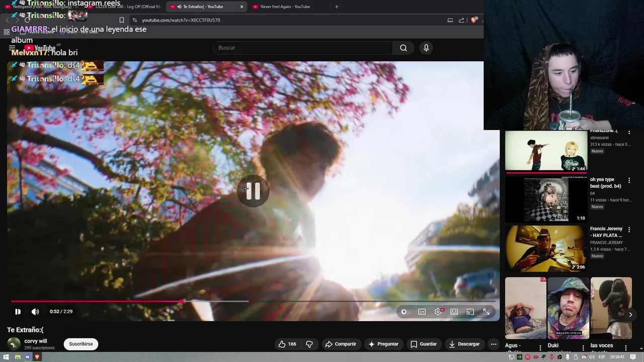This screenshot has height=362, width=644.
Task: Open Brave browser taskbar icon
Action: pos(38,357)
